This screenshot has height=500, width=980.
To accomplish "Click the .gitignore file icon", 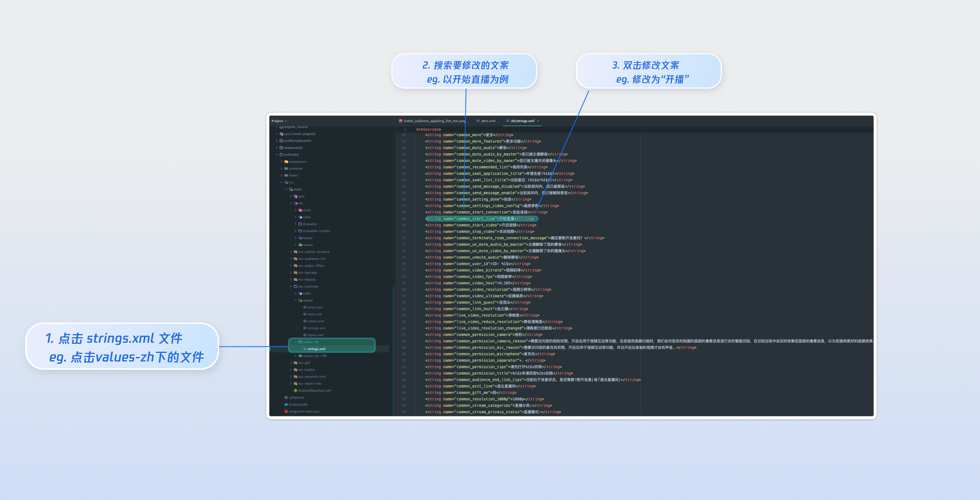I will pos(286,397).
